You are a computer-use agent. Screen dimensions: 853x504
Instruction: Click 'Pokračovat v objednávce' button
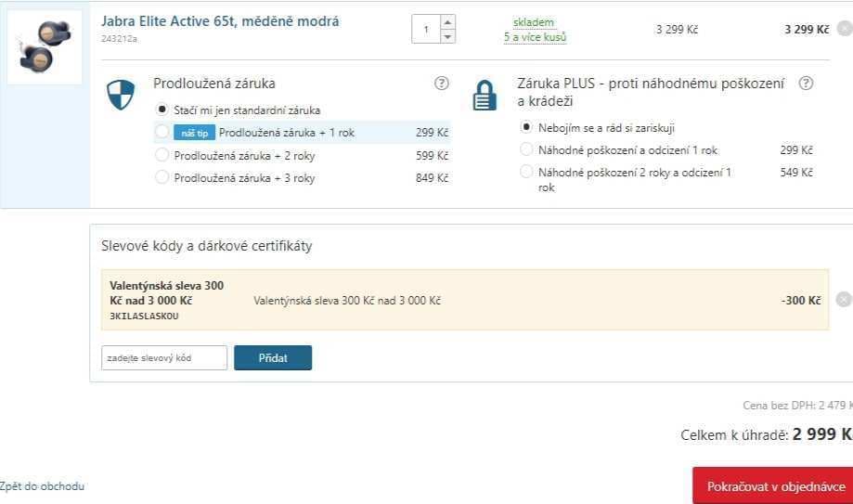click(x=773, y=486)
